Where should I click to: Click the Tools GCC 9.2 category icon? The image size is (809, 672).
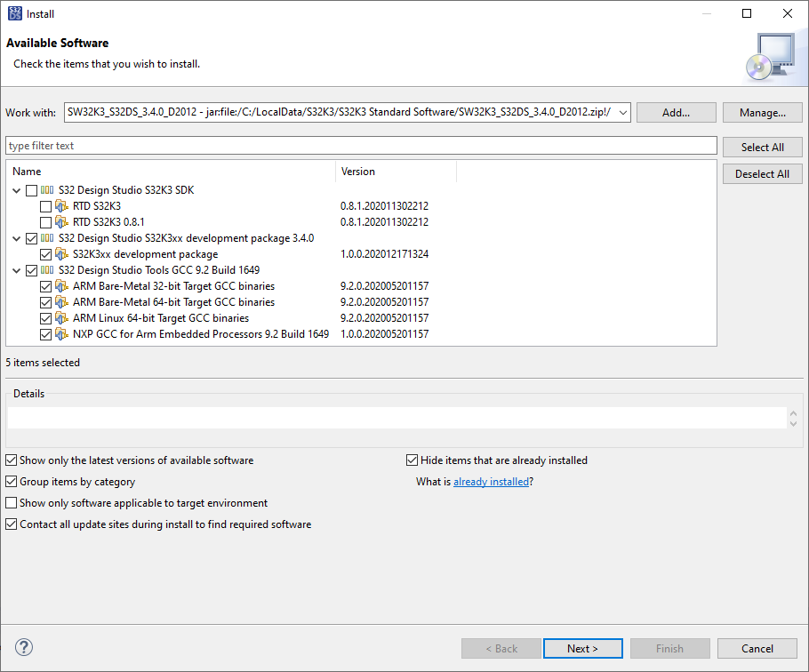tap(47, 270)
